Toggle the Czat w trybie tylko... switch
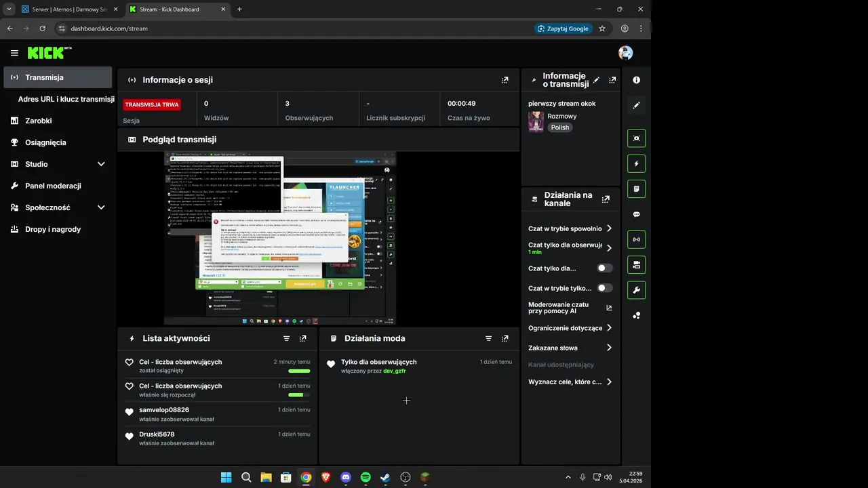Viewport: 868px width, 488px height. (604, 288)
